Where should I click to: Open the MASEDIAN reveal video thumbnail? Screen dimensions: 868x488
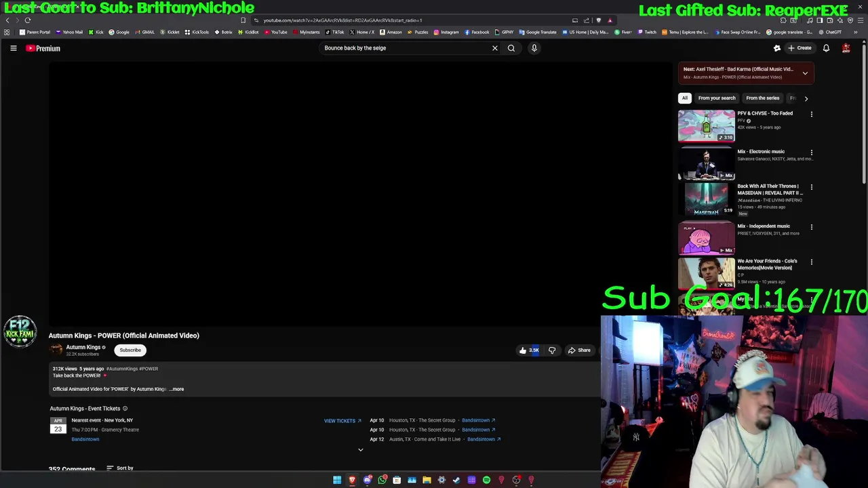point(706,199)
